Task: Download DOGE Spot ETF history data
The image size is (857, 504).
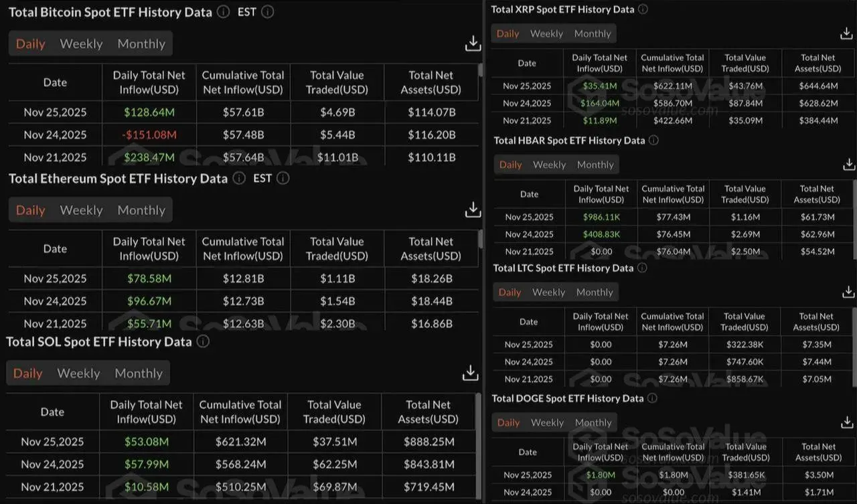Action: pos(848,422)
